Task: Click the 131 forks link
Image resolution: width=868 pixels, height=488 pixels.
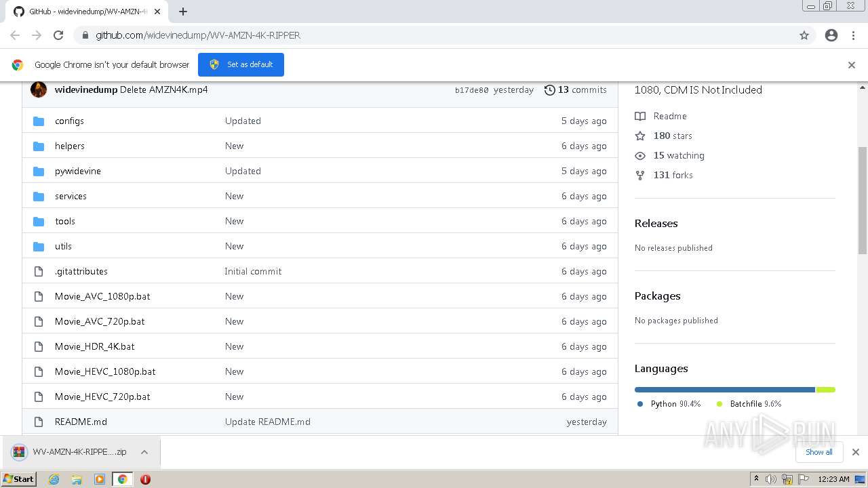Action: click(x=673, y=175)
